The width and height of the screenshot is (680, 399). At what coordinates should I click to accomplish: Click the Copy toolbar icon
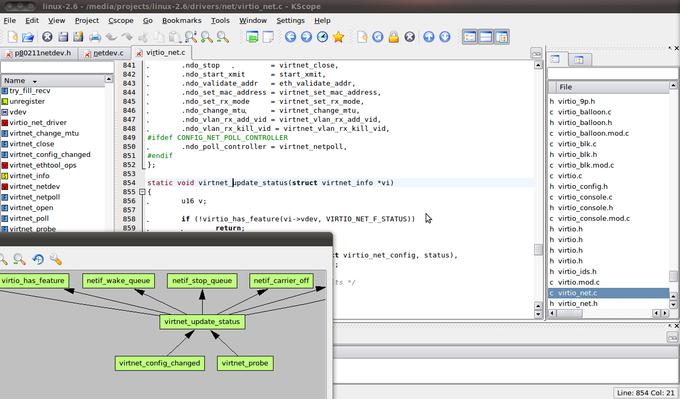159,37
